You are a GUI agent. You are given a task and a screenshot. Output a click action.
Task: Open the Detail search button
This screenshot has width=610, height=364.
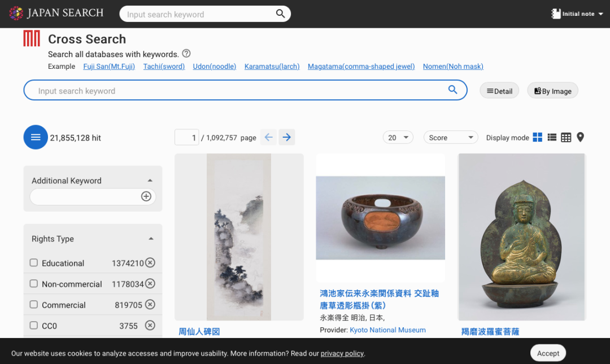pos(499,91)
